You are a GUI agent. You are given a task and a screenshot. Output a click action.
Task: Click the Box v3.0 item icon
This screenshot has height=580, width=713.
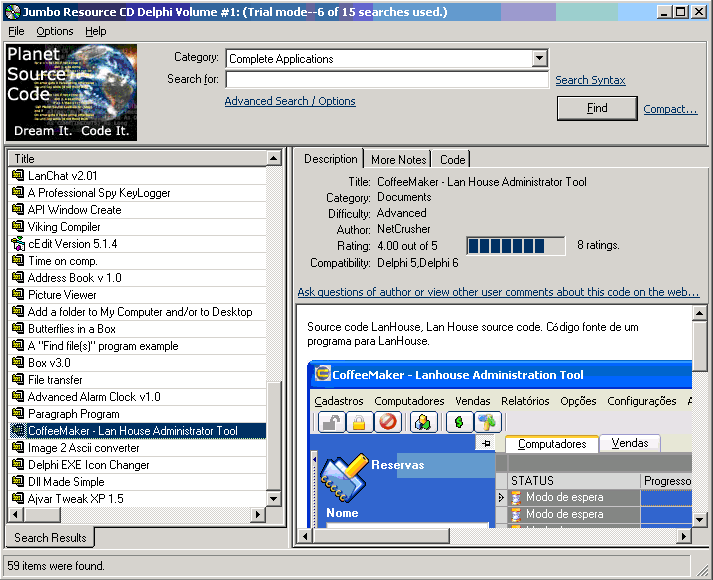click(18, 362)
